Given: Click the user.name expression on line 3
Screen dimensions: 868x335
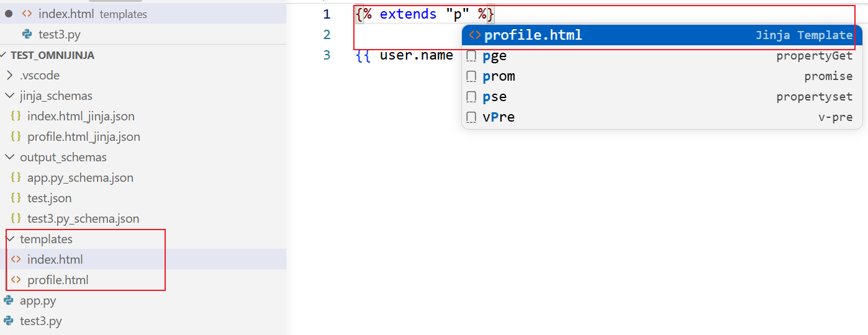Looking at the screenshot, I should coord(416,55).
